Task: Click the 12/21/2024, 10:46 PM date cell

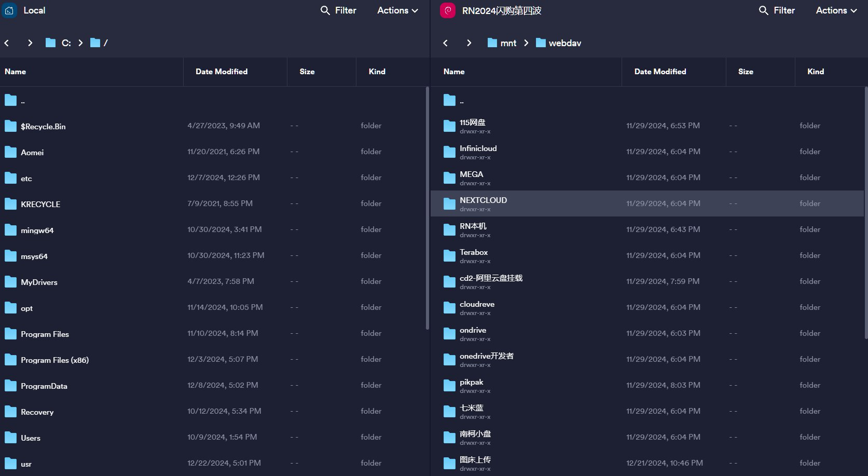Action: tap(665, 463)
